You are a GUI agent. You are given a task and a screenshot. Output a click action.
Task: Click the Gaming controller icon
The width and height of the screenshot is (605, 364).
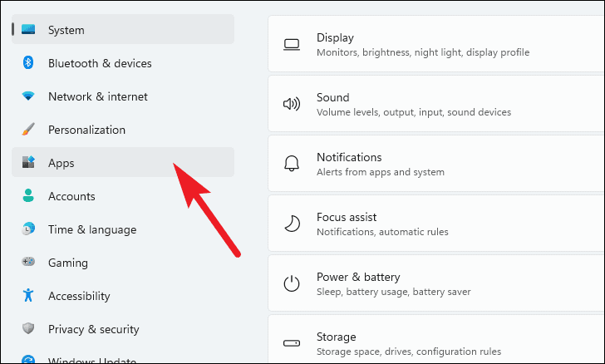pos(28,262)
